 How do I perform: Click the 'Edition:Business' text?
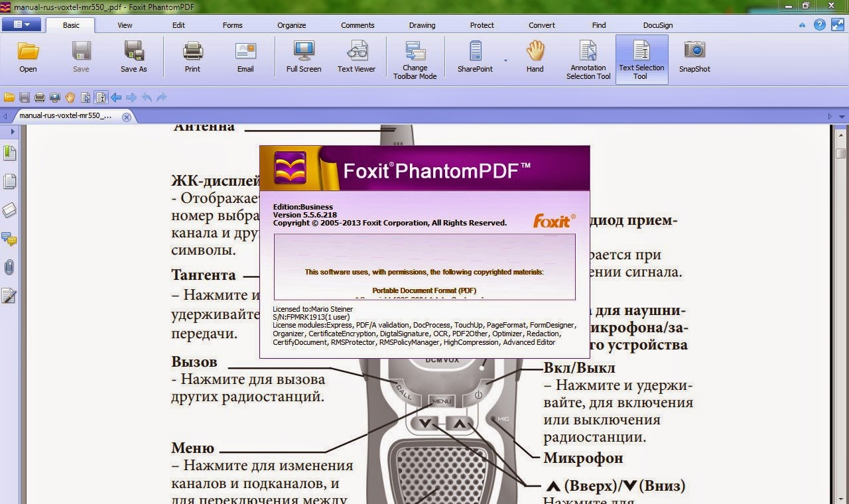(303, 207)
